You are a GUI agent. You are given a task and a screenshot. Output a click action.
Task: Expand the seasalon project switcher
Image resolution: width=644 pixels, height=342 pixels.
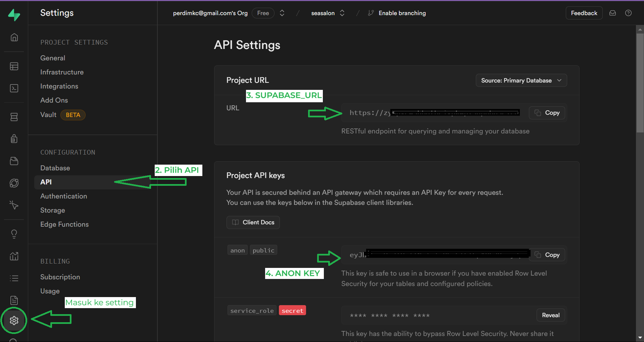pos(342,13)
